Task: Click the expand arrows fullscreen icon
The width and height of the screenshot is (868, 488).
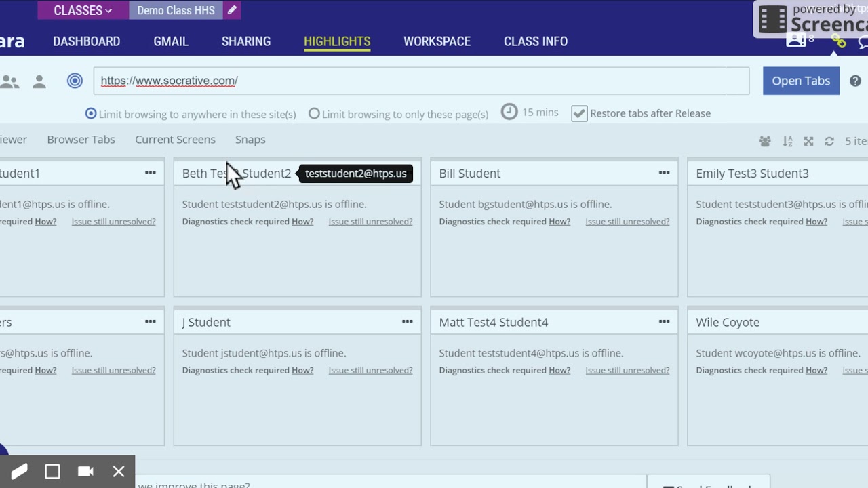Action: tap(808, 141)
